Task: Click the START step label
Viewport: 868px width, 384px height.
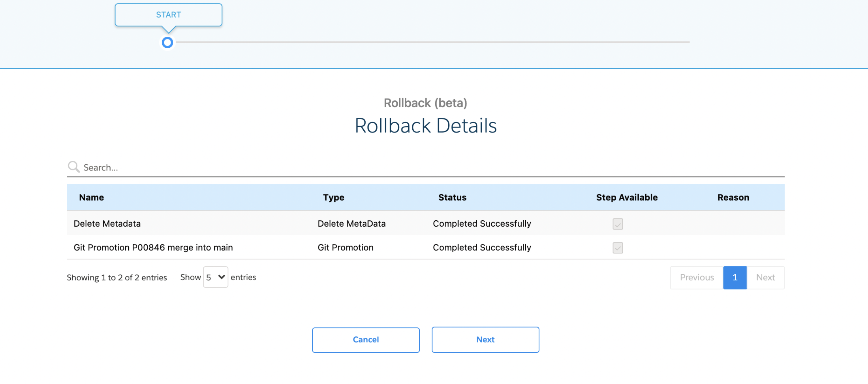Action: click(x=169, y=15)
